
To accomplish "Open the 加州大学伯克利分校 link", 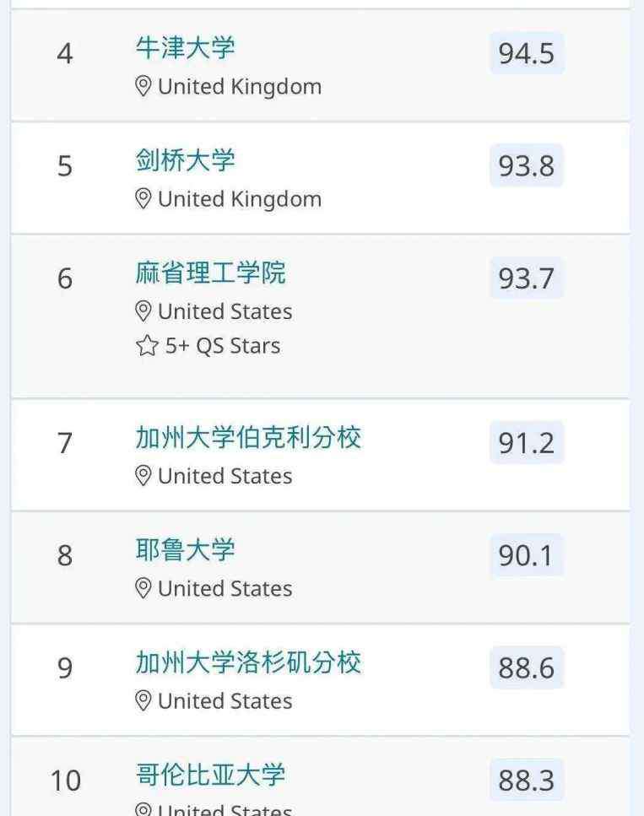I will pos(248,437).
